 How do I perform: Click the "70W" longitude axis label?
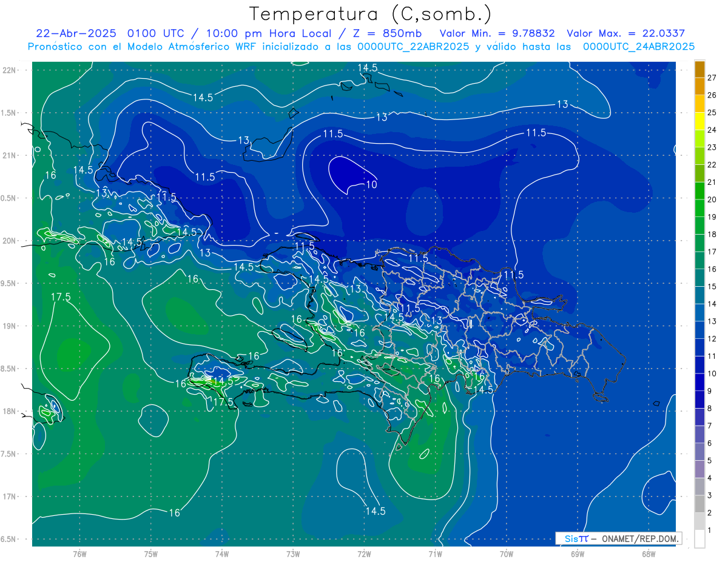pyautogui.click(x=507, y=554)
